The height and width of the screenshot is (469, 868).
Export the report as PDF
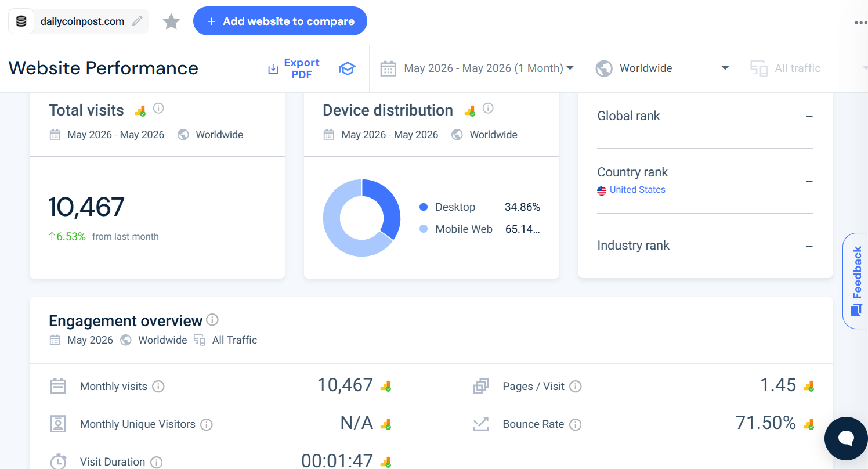294,68
